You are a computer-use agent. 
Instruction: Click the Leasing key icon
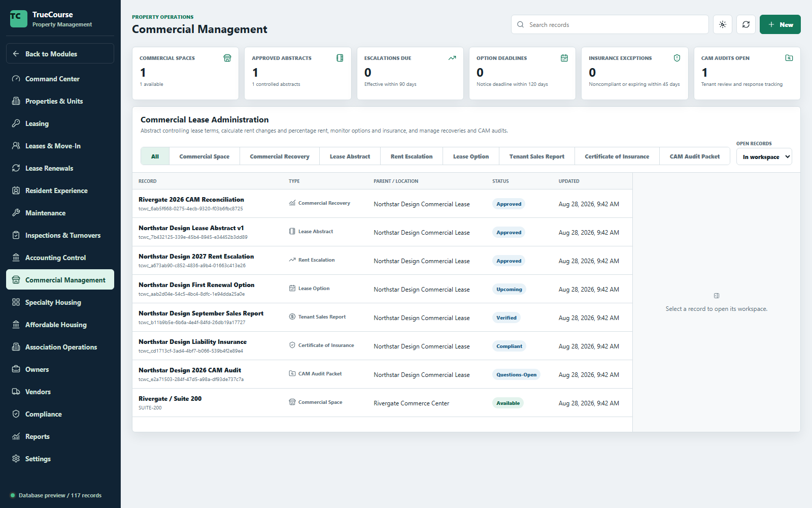pyautogui.click(x=16, y=123)
